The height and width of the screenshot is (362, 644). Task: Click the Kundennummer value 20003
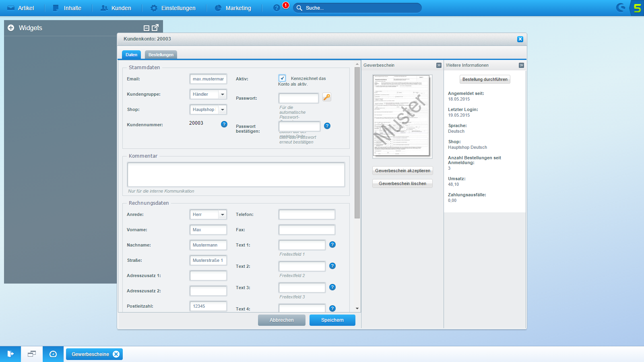[196, 123]
